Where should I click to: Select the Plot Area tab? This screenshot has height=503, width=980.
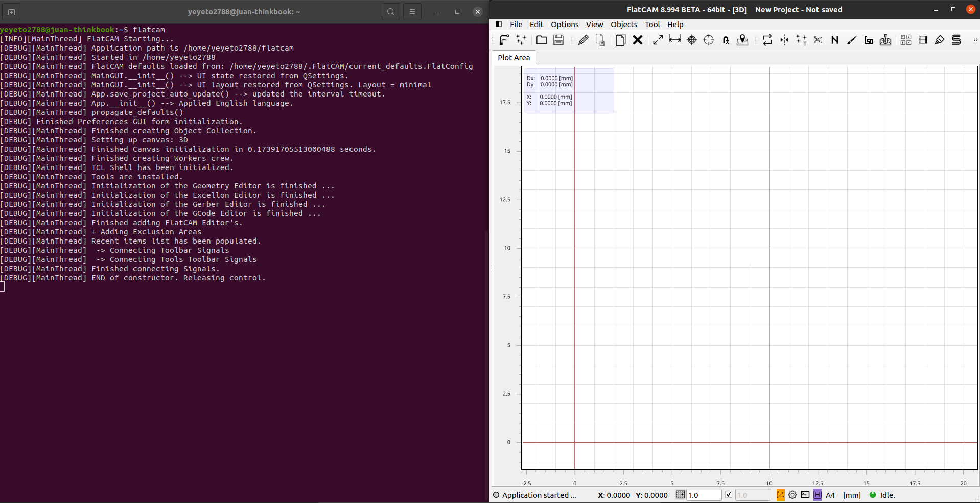514,58
